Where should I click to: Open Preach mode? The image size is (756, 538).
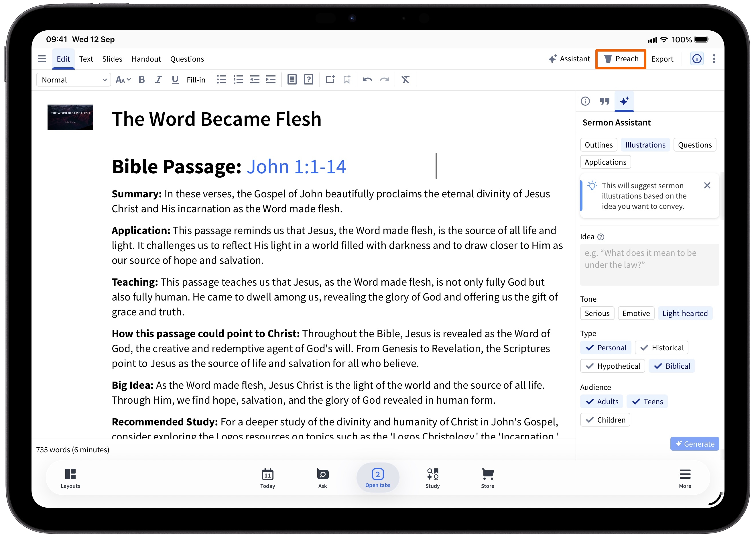pyautogui.click(x=621, y=59)
